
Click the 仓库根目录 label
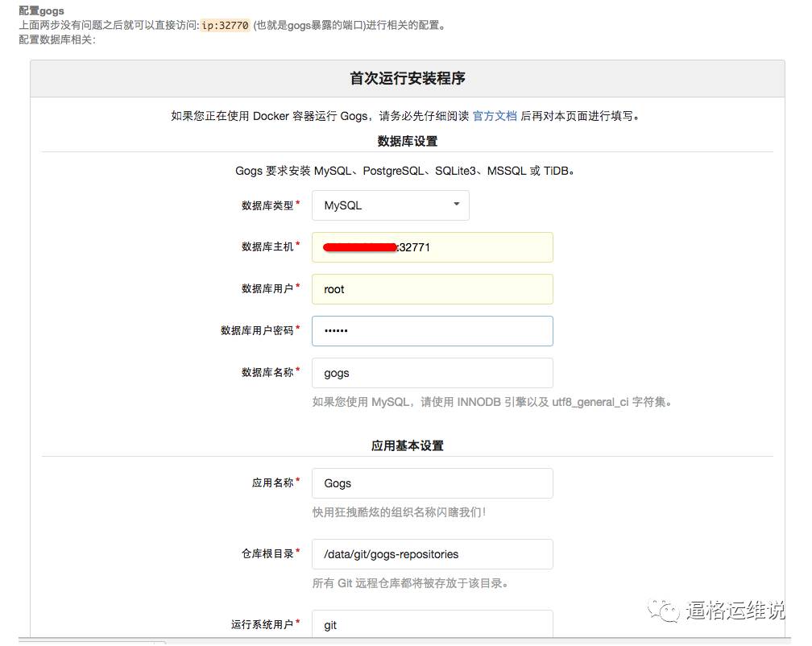[x=267, y=553]
